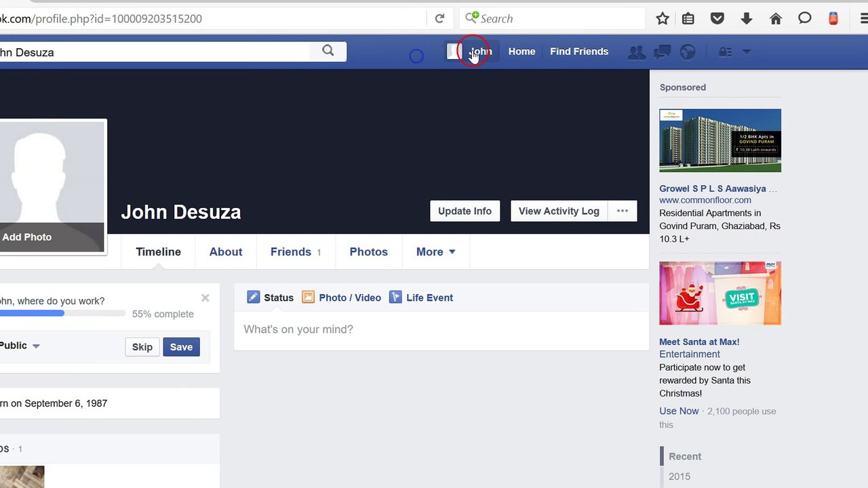868x488 pixels.
Task: Jump to 2015 in timeline
Action: (679, 476)
